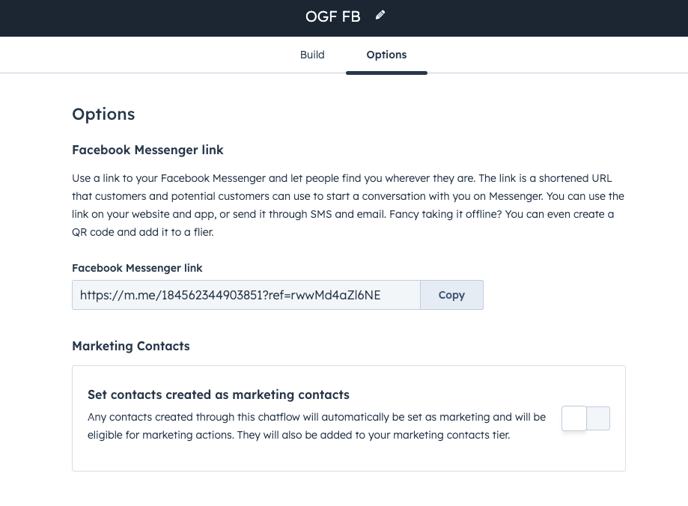Switch to the Build tab

point(312,55)
